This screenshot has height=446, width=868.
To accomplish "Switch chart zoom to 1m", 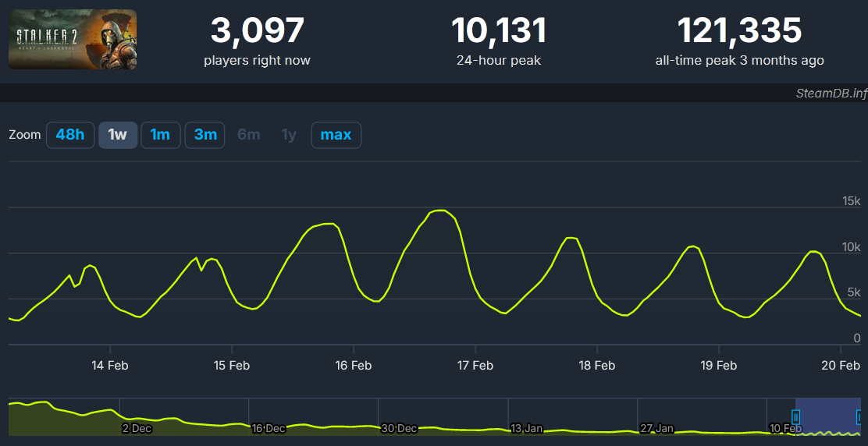I will [x=161, y=135].
